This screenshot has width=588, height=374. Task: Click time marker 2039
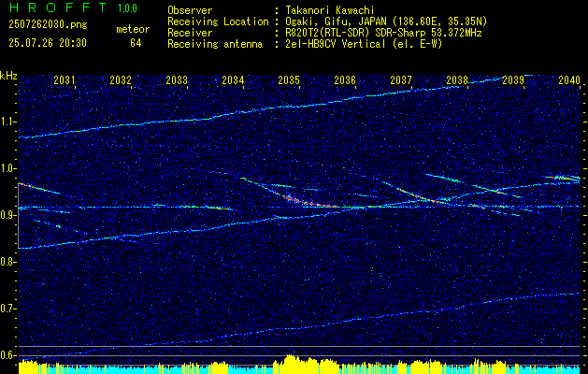click(513, 79)
